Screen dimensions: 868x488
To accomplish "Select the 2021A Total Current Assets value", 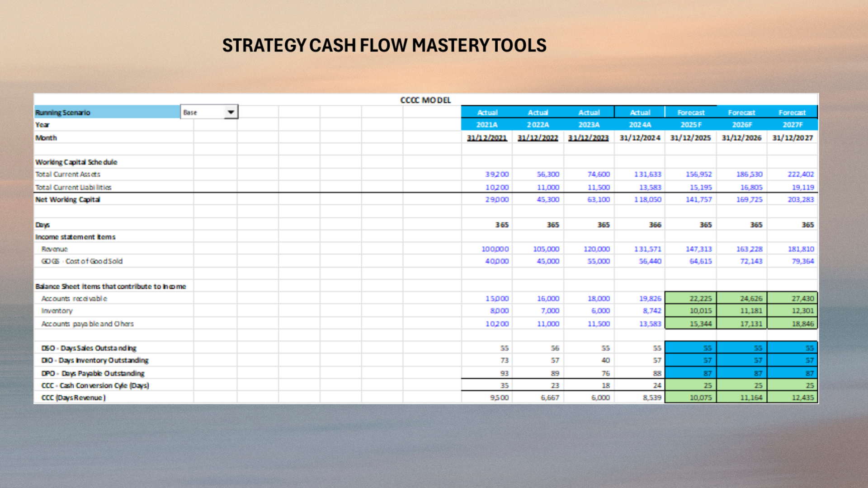I will coord(497,174).
